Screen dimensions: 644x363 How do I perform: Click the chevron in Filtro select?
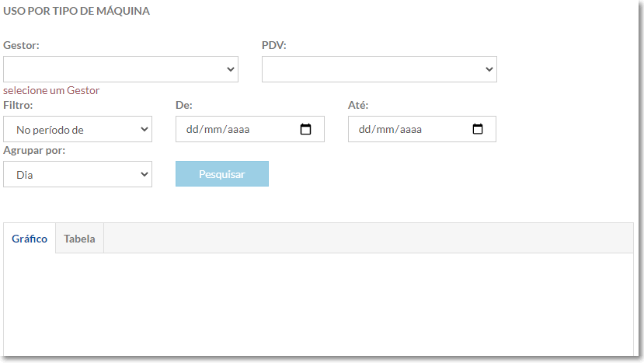[144, 129]
